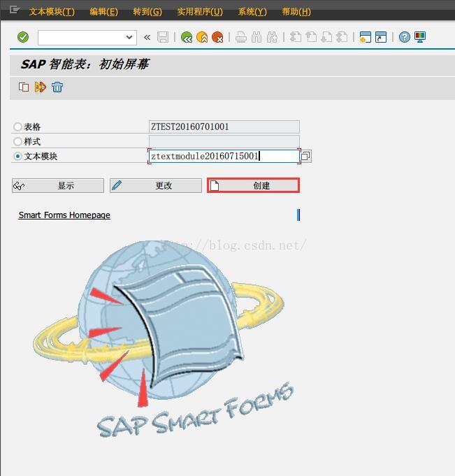Click the SAP Smart Forms globe image

[x=163, y=339]
